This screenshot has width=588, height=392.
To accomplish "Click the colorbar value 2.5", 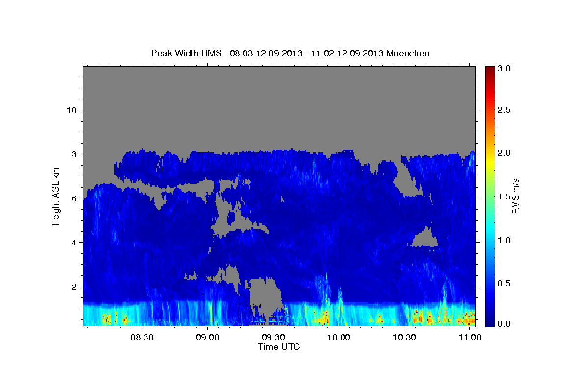I will pos(503,110).
